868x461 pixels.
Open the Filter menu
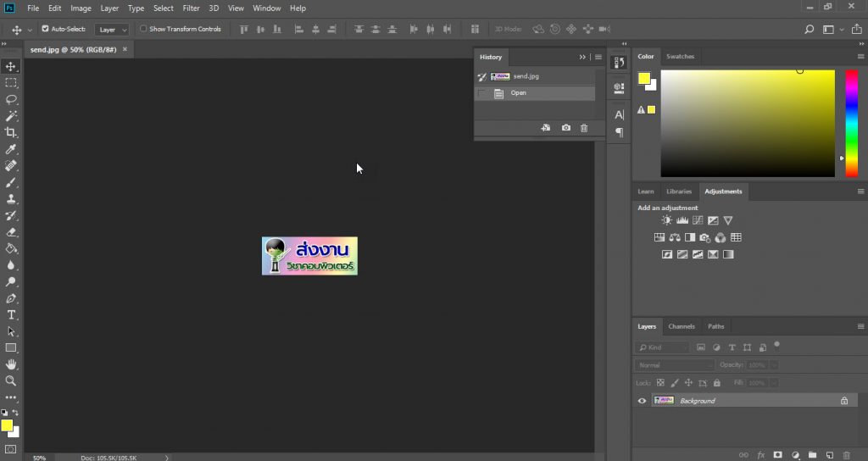[191, 8]
